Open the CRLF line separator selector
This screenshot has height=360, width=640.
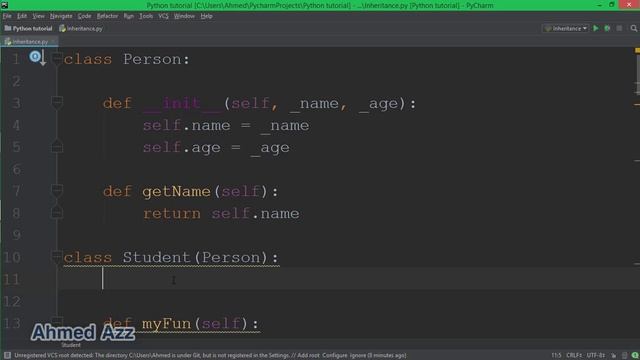click(x=574, y=356)
